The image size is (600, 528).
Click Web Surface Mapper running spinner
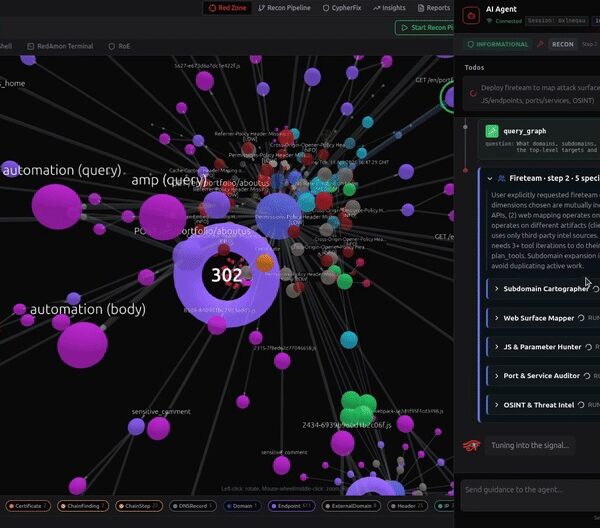581,318
